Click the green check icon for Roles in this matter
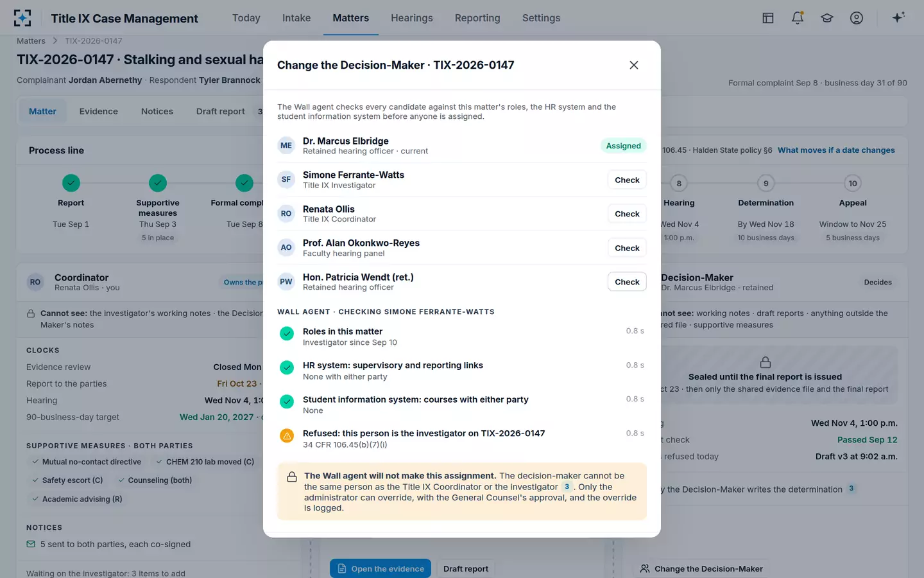The width and height of the screenshot is (924, 578). coord(287,333)
